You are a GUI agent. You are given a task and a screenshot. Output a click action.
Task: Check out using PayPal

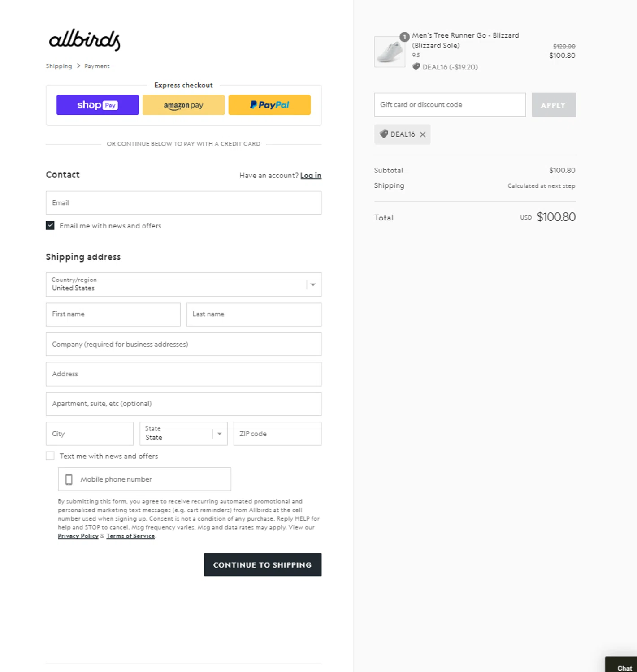click(269, 105)
